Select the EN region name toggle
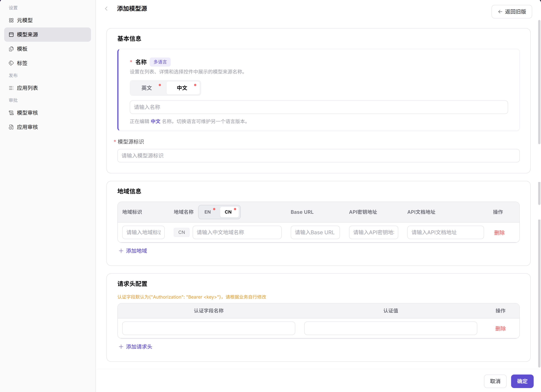 tap(208, 212)
